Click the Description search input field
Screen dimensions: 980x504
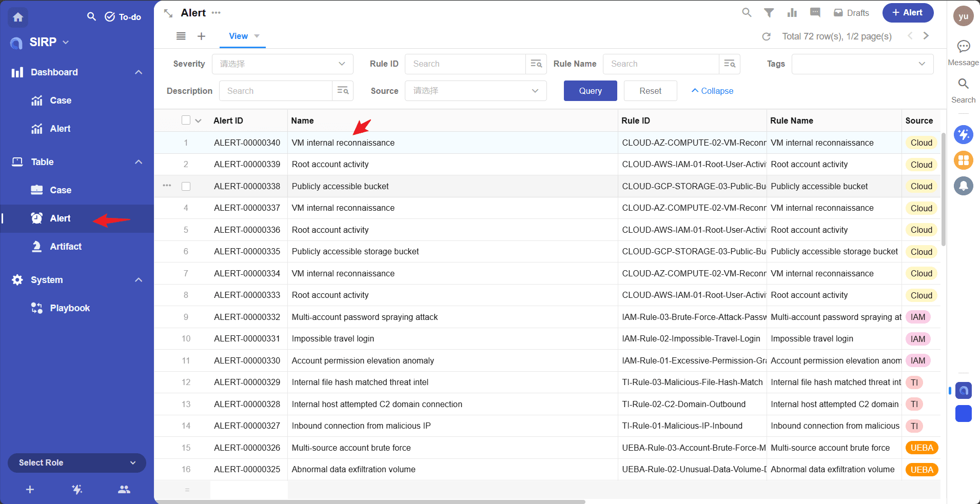click(x=276, y=91)
